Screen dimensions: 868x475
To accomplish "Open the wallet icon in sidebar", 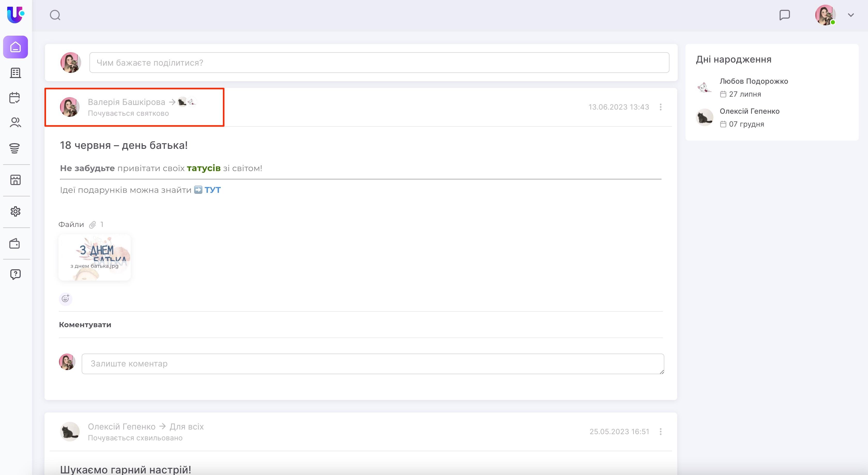I will [15, 243].
